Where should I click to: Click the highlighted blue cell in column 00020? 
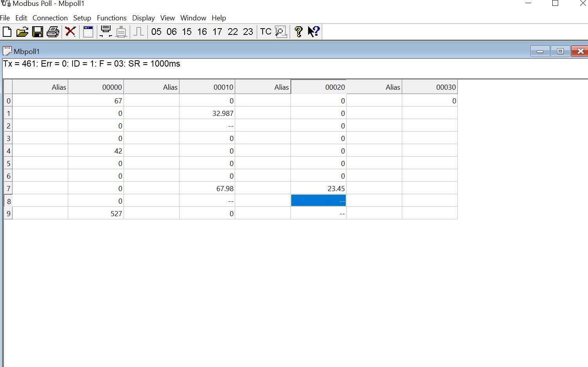pyautogui.click(x=318, y=201)
